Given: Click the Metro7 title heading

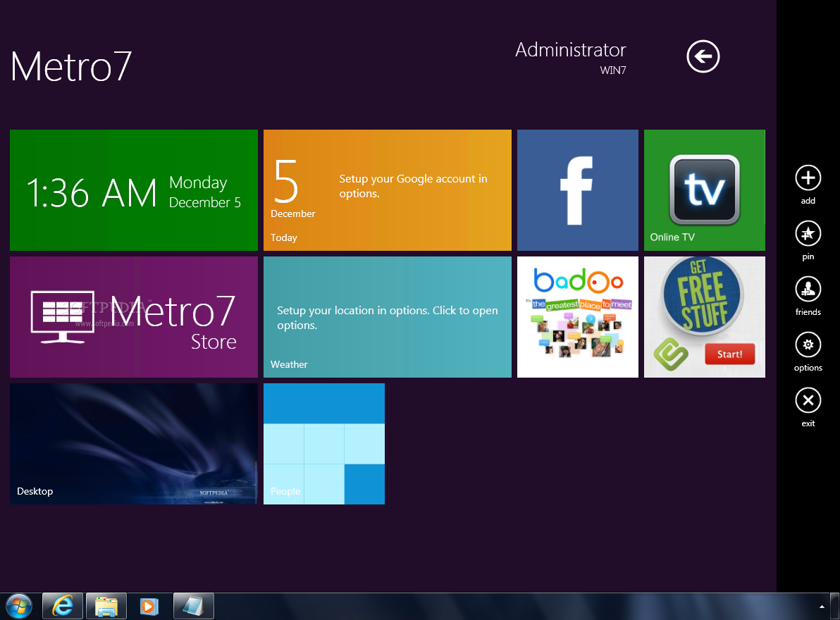Looking at the screenshot, I should (x=70, y=66).
